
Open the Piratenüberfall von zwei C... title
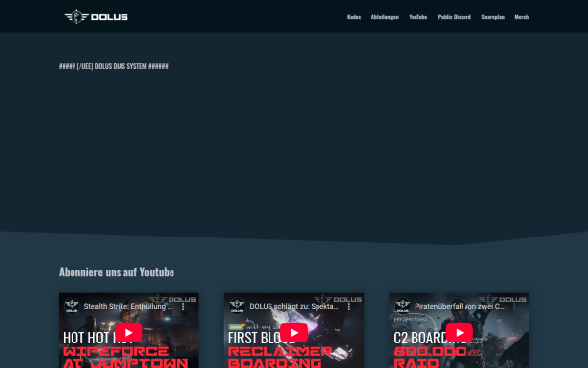click(x=460, y=307)
